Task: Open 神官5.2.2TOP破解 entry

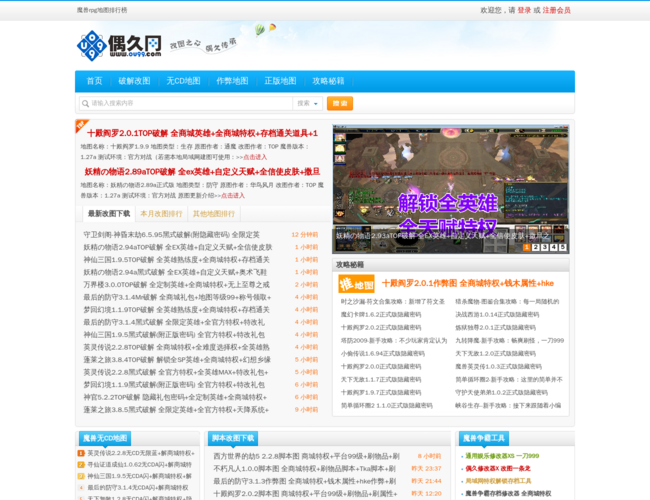Action: pyautogui.click(x=175, y=397)
